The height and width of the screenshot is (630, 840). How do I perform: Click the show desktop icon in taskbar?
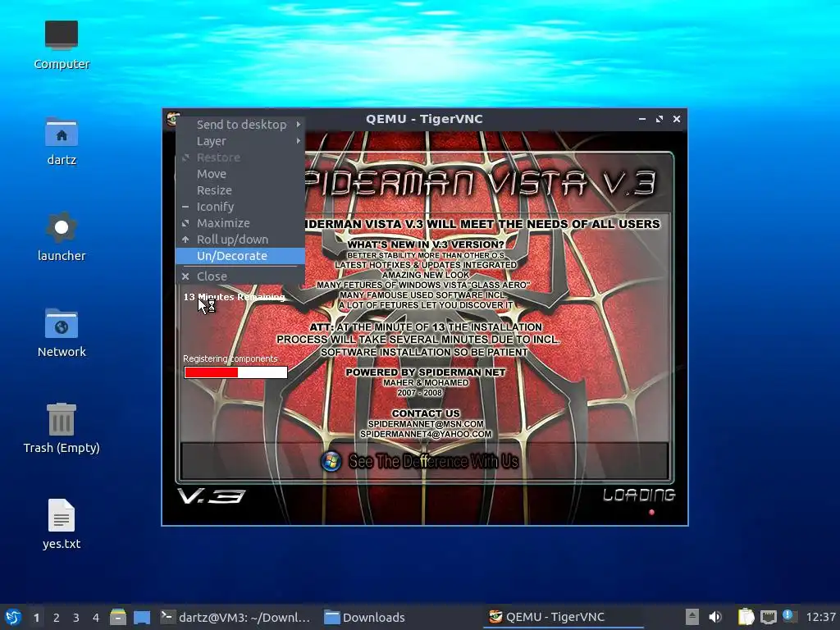[142, 617]
